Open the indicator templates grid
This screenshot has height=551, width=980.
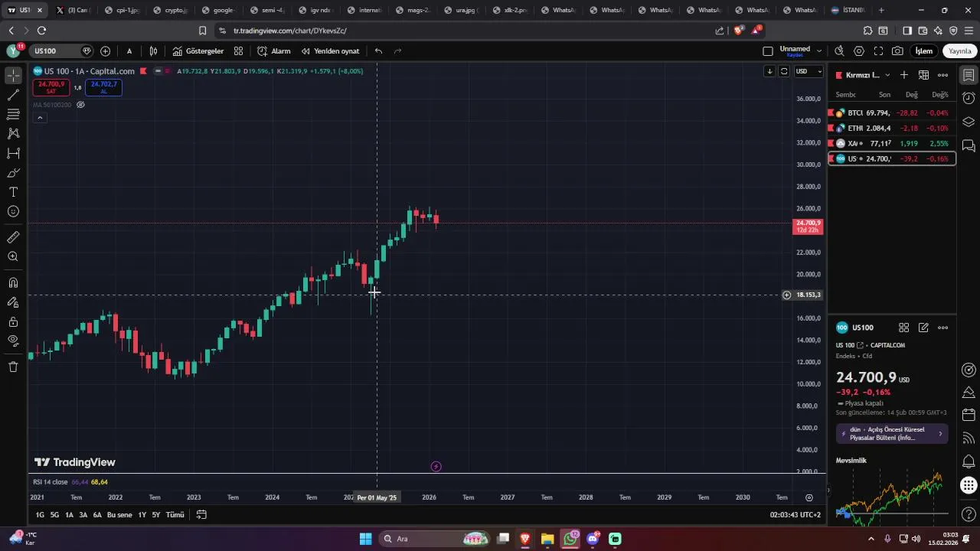[238, 51]
